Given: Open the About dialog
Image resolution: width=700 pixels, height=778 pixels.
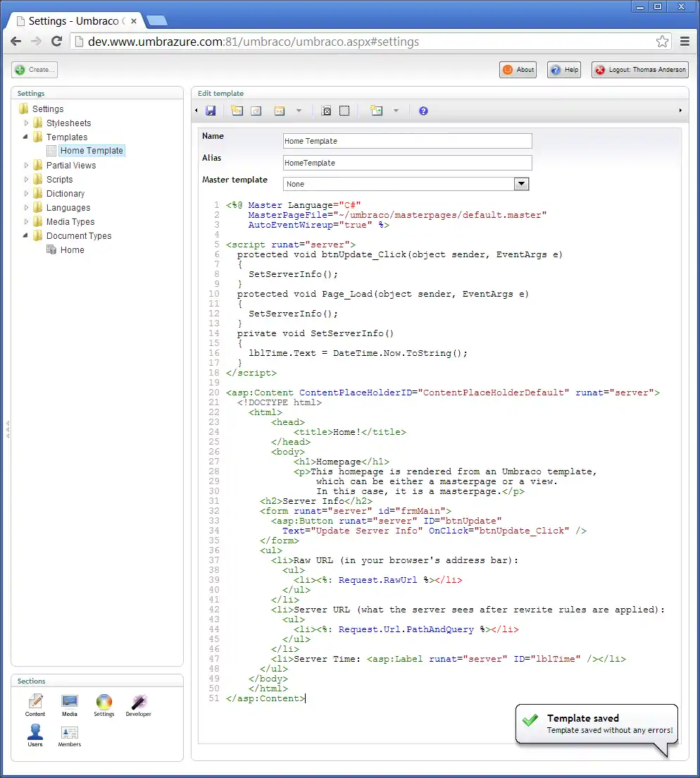Looking at the screenshot, I should tap(518, 70).
